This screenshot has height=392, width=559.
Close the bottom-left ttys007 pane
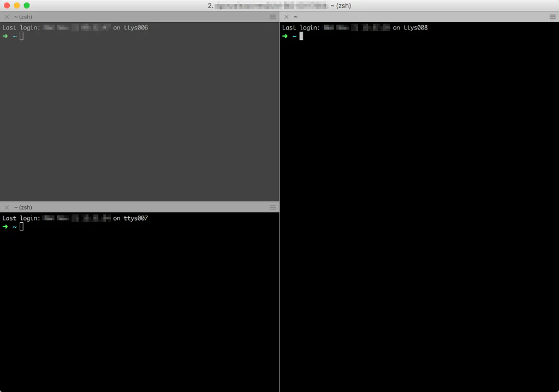pos(7,207)
